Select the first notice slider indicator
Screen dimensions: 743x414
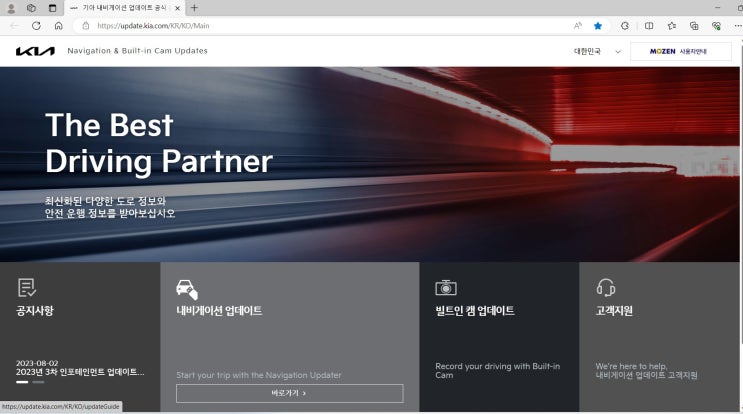22,382
